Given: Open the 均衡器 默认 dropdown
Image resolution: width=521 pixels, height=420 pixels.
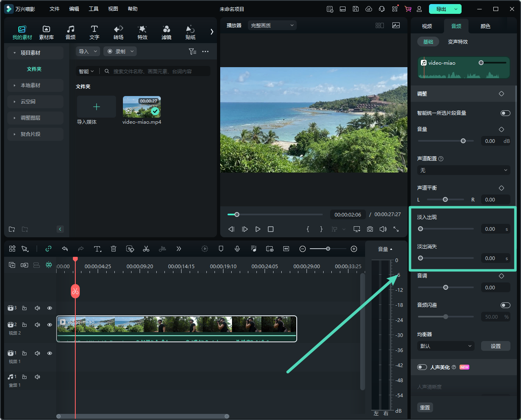Looking at the screenshot, I should (x=446, y=346).
